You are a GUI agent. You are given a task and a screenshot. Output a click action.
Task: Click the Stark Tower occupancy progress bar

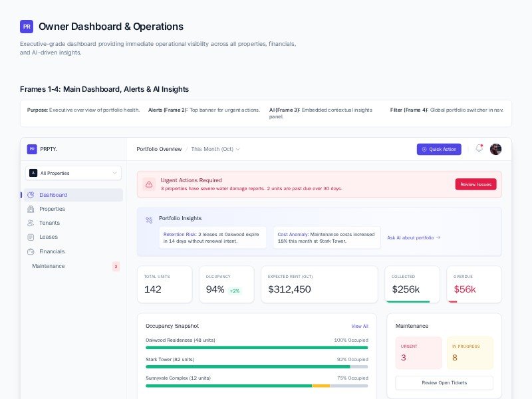pos(257,366)
